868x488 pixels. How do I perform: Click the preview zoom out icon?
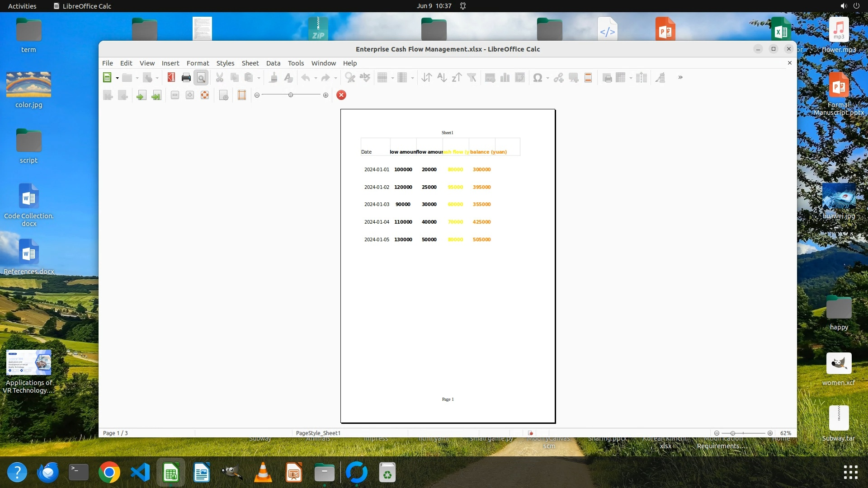175,95
